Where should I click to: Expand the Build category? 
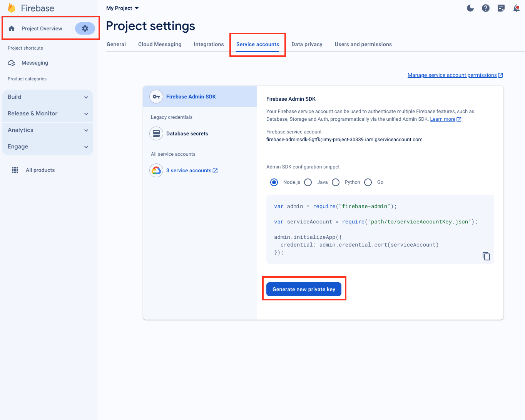tap(48, 97)
